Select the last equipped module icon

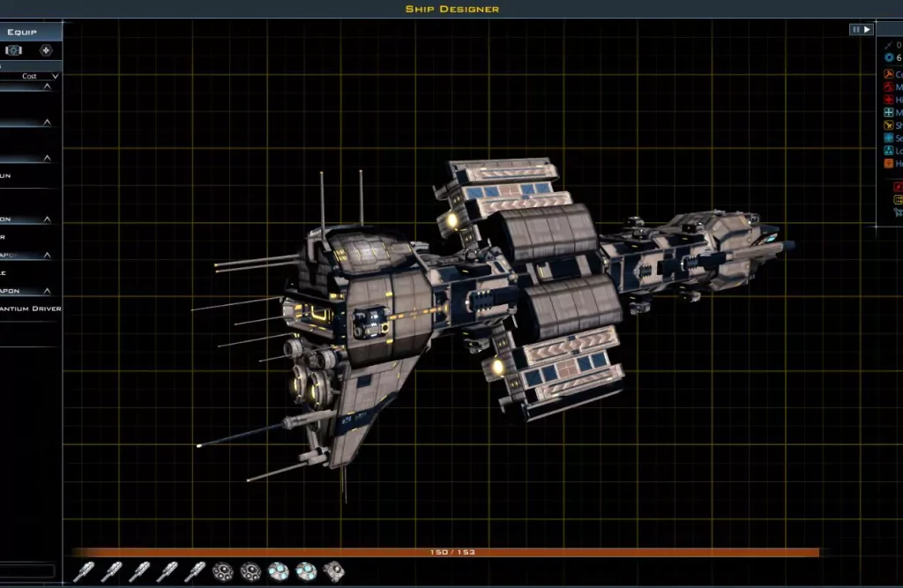[x=333, y=571]
